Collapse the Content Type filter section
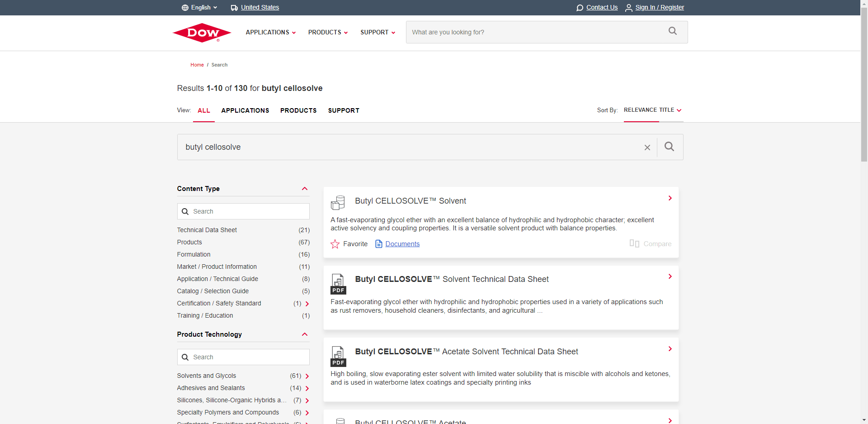The height and width of the screenshot is (424, 868). tap(304, 189)
